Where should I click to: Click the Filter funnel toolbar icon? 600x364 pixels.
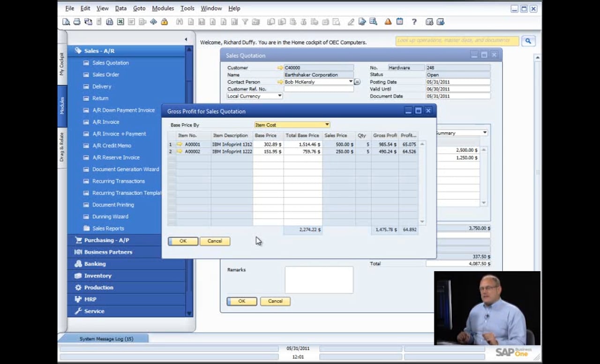click(x=245, y=22)
